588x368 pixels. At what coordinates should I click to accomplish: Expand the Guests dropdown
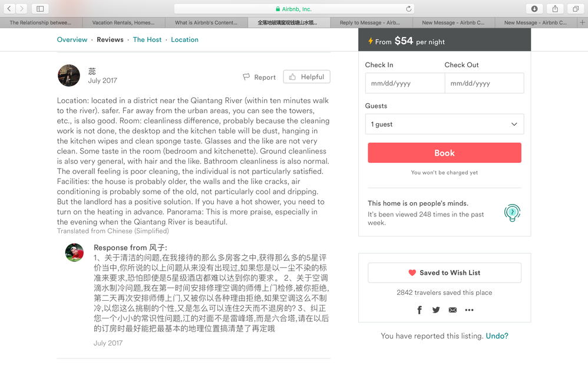click(444, 124)
